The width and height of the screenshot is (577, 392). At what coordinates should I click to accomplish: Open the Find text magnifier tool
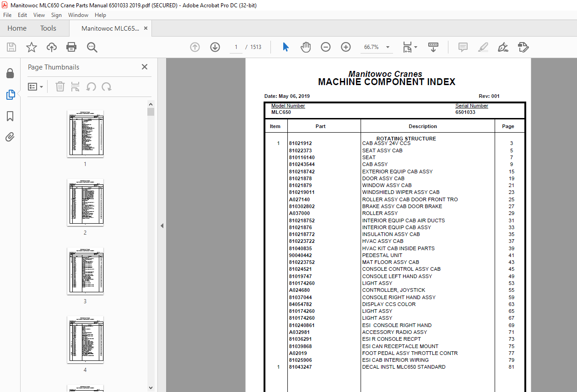pos(92,47)
